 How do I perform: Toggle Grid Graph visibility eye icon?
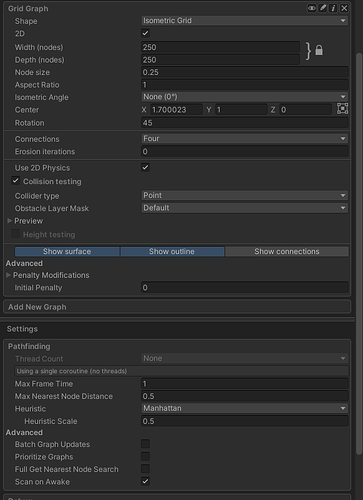(312, 8)
